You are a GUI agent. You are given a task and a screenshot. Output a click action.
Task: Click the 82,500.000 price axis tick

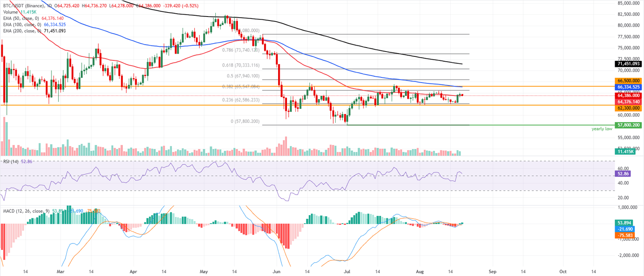[x=628, y=14]
